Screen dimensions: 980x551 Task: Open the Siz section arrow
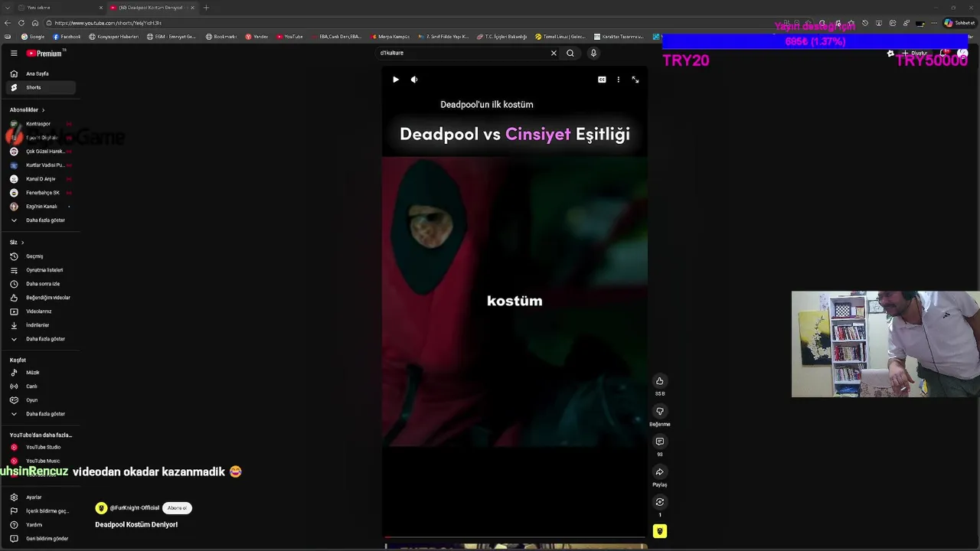click(x=22, y=243)
